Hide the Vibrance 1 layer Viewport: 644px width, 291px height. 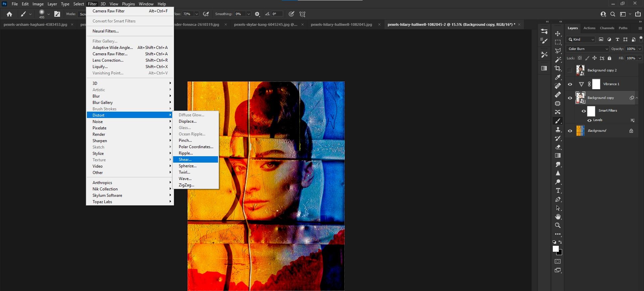tap(570, 84)
